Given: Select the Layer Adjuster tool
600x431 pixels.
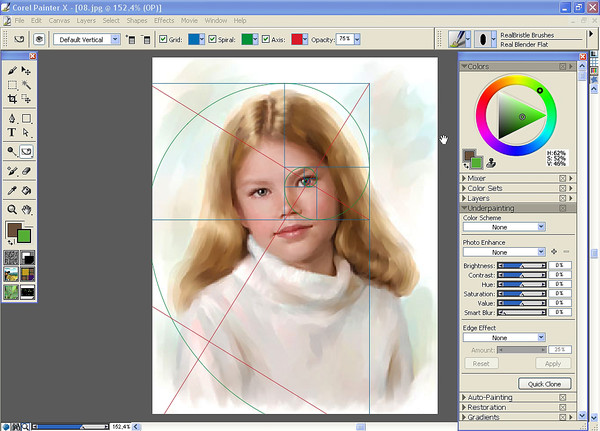Looking at the screenshot, I should pyautogui.click(x=26, y=71).
